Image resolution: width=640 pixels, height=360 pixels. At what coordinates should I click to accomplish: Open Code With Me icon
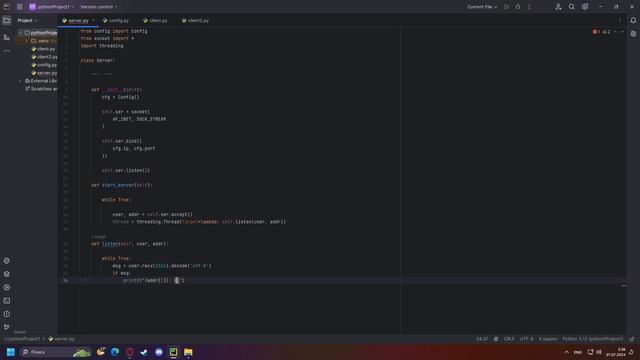[558, 7]
